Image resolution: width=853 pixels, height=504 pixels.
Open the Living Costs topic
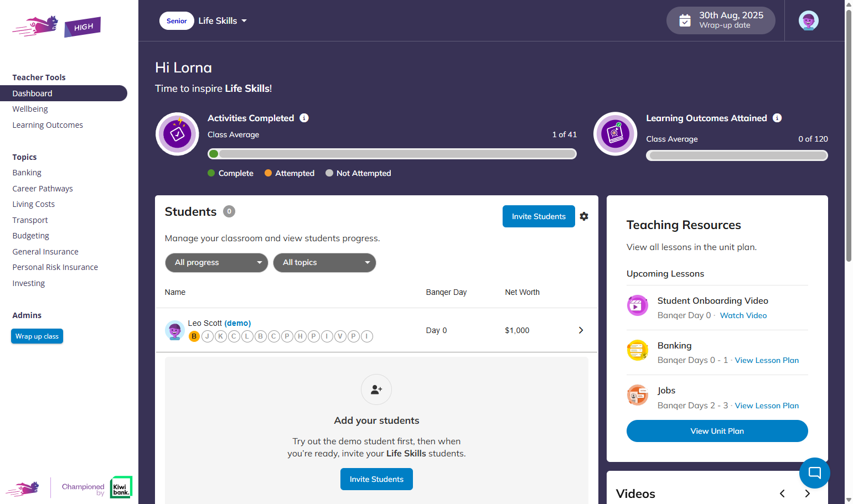tap(34, 204)
